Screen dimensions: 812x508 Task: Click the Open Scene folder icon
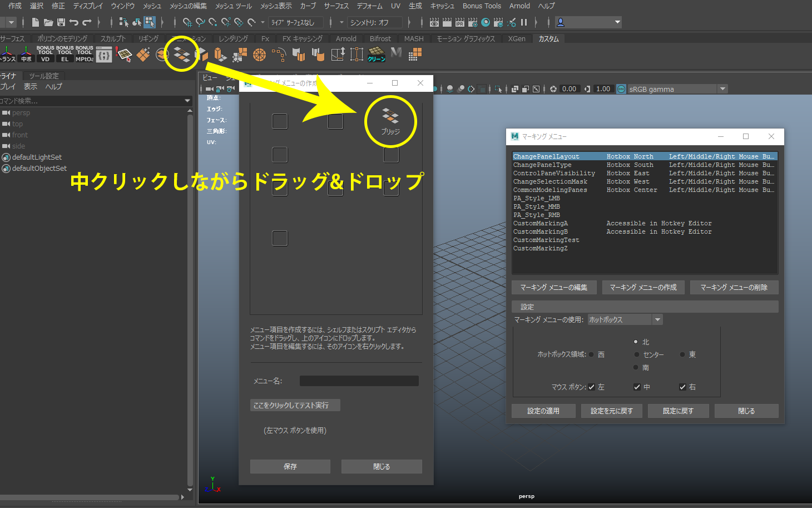[48, 22]
